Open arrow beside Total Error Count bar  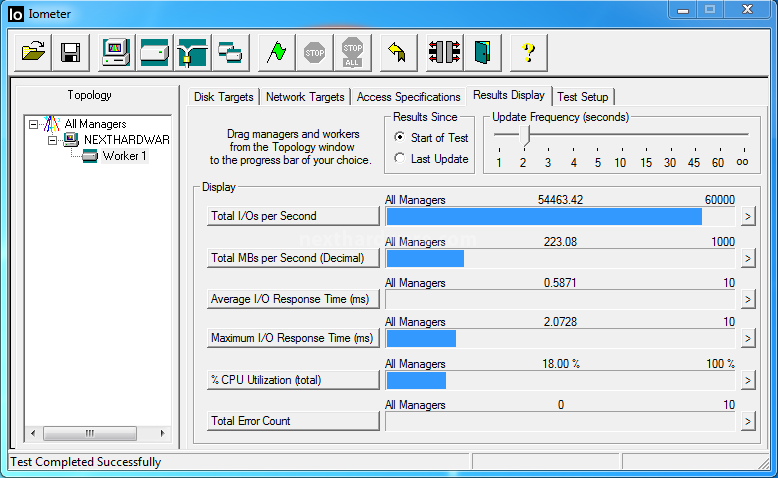click(748, 422)
